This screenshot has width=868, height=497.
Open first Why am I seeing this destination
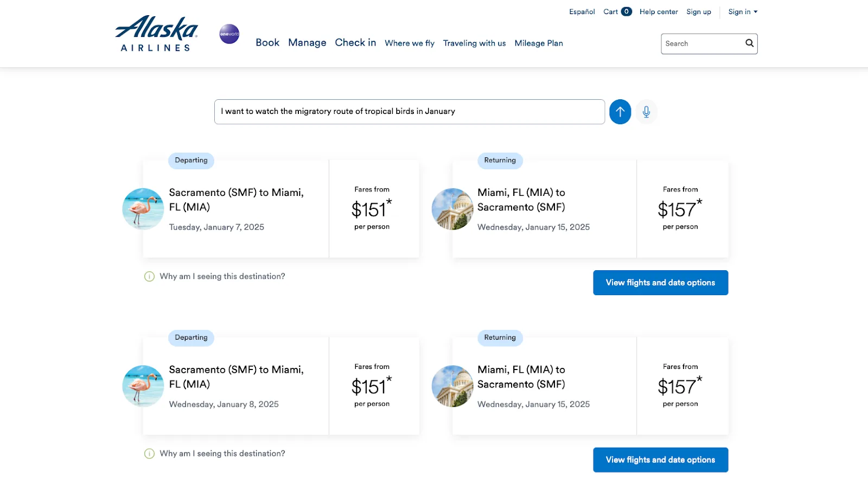[222, 277]
